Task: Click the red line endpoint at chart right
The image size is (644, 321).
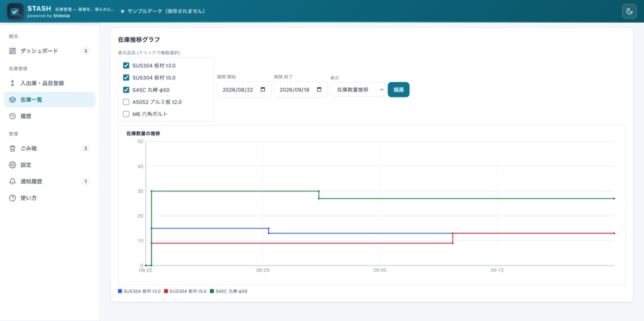Action: (x=614, y=233)
